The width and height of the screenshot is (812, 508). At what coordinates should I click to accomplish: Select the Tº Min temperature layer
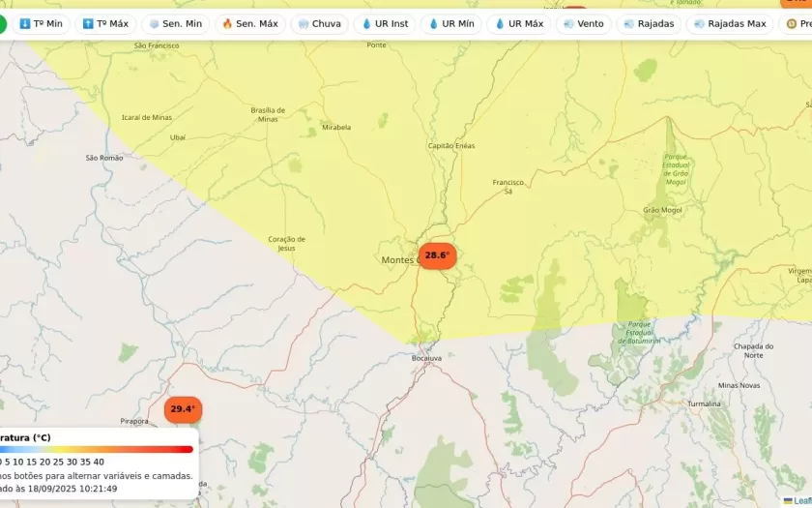coord(41,24)
